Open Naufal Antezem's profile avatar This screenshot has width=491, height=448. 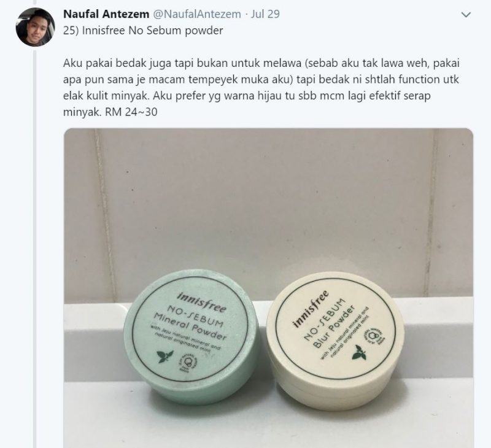36,27
